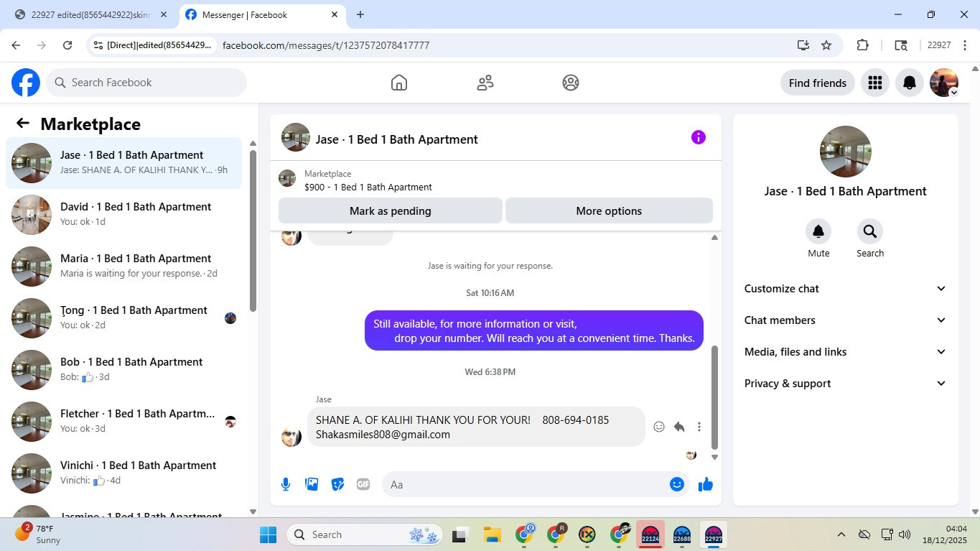Screen dimensions: 980x551
Task: Reply to Jase's message using arrow icon
Action: coord(679,427)
